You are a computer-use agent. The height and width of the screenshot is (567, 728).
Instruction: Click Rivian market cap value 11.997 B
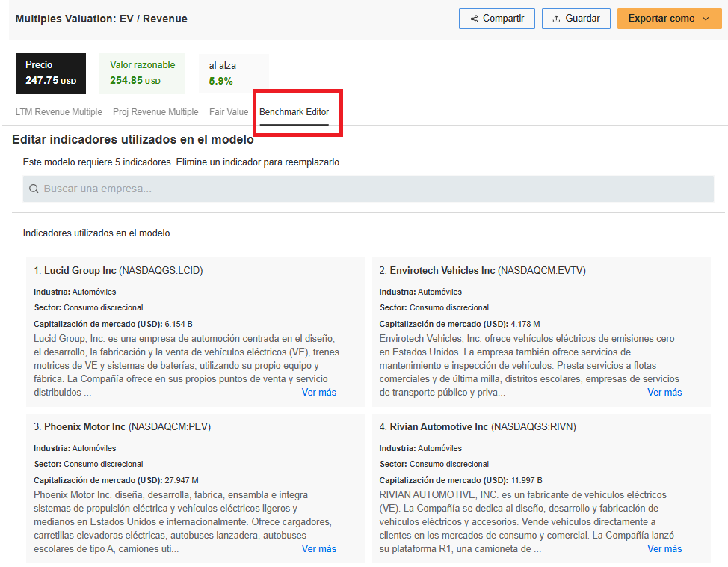tap(526, 480)
